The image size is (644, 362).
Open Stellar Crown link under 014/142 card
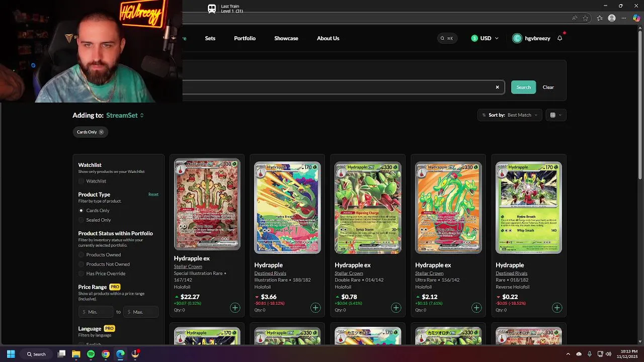[349, 274]
